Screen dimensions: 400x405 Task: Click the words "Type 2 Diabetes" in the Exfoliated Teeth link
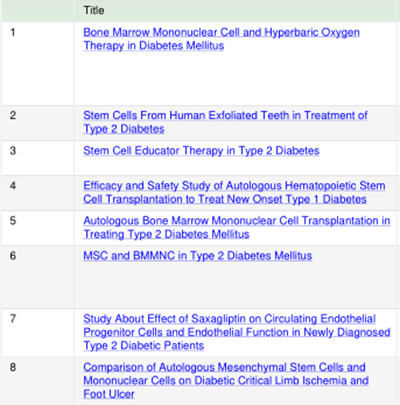pyautogui.click(x=124, y=129)
